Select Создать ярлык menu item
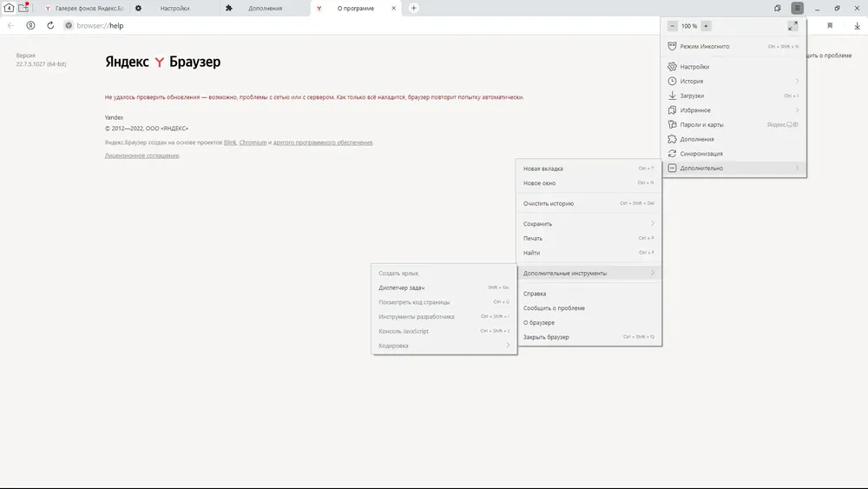Image resolution: width=868 pixels, height=489 pixels. coord(444,273)
